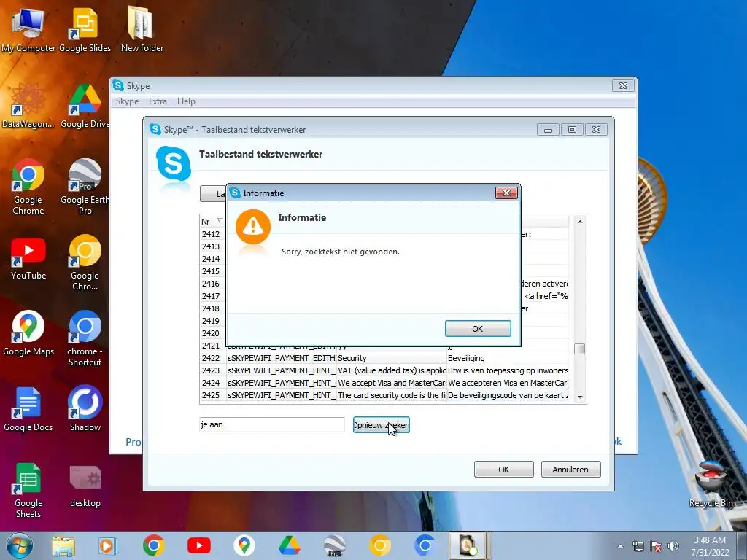
Task: Open the Google Drive desktop shortcut
Action: pyautogui.click(x=85, y=107)
